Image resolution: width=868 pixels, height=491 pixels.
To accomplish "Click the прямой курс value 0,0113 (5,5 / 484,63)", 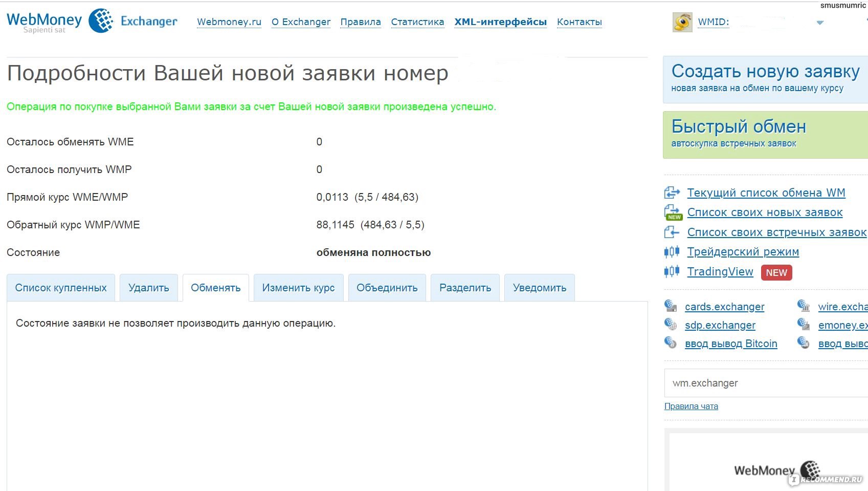I will [367, 197].
